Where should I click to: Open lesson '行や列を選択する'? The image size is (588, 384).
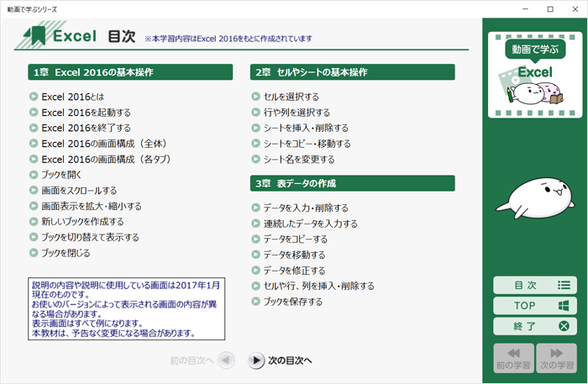tap(291, 113)
